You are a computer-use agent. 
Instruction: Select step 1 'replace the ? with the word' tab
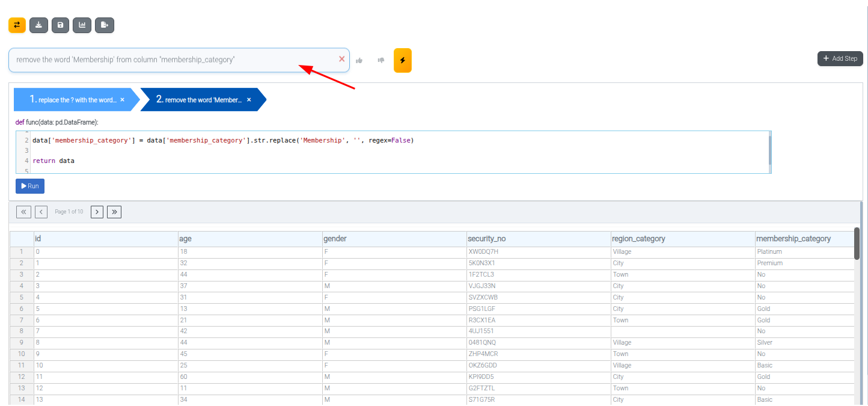(x=72, y=100)
